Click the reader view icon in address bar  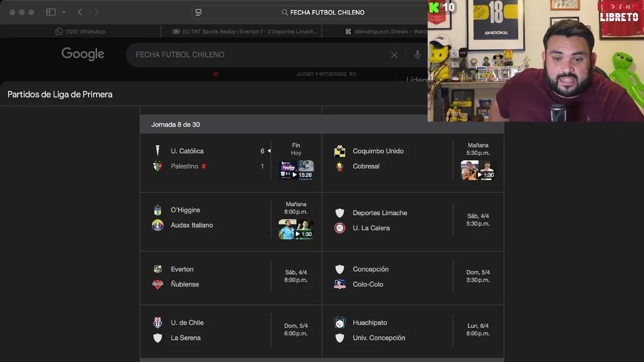pos(198,12)
